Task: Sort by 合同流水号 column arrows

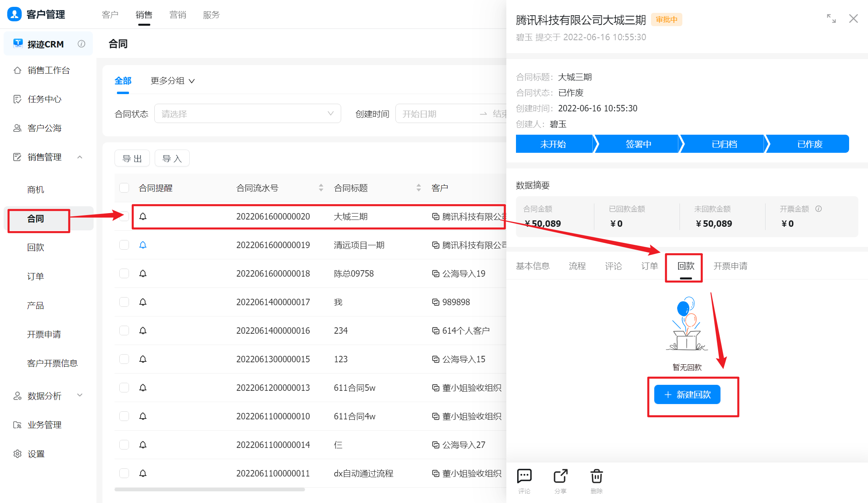Action: 321,188
